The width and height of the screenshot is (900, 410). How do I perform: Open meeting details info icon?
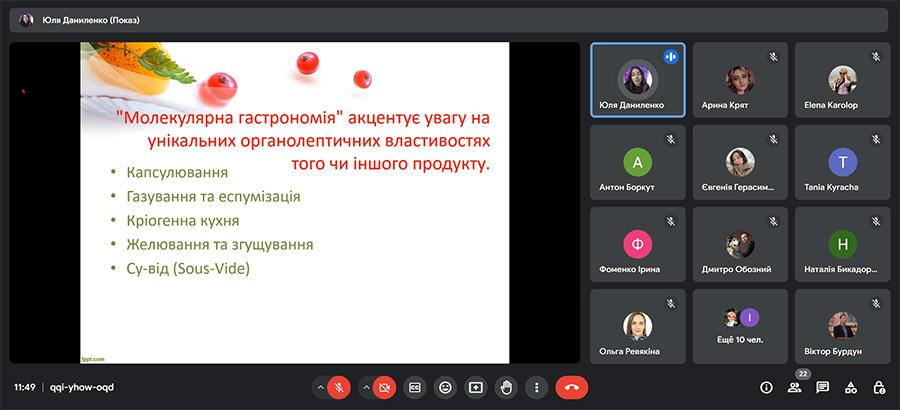point(766,388)
